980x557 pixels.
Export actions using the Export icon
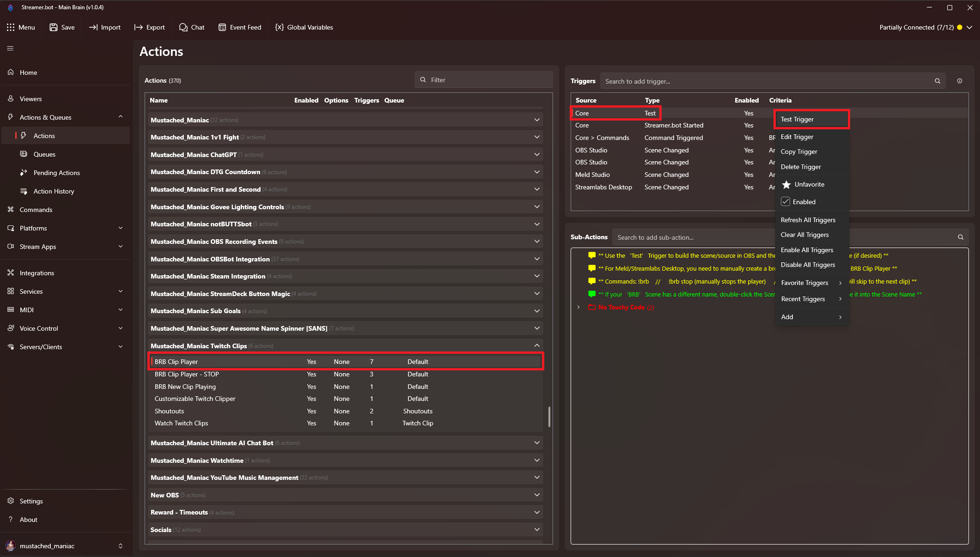[149, 27]
